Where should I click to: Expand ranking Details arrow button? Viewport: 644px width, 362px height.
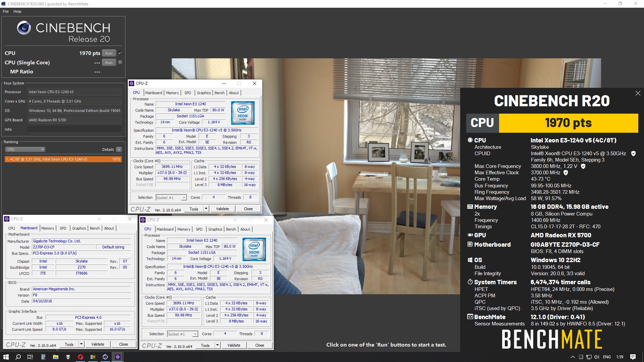[x=119, y=149]
